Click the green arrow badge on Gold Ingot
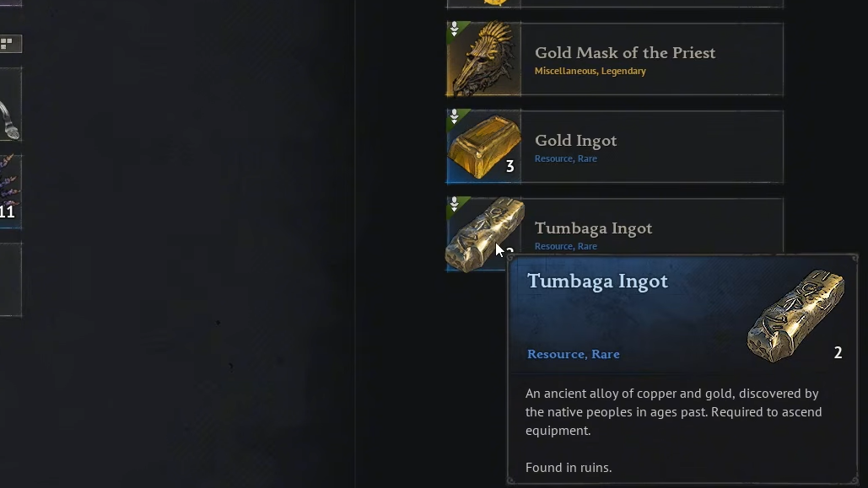The image size is (868, 488). coord(455,116)
